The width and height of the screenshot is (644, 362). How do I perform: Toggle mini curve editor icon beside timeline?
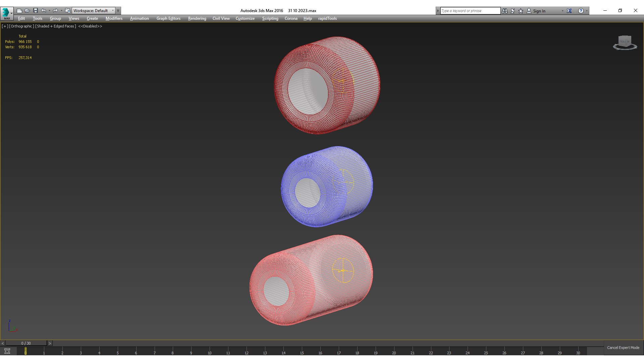pos(7,351)
